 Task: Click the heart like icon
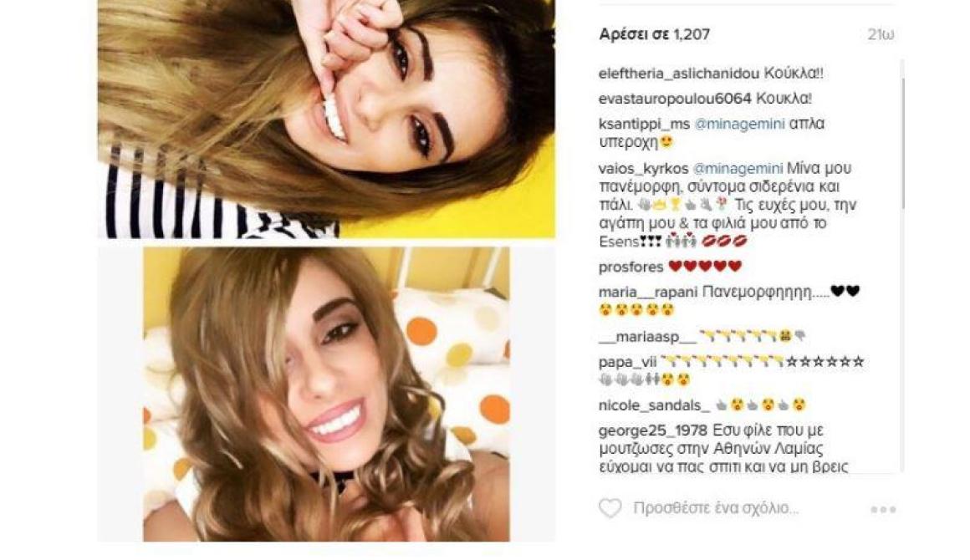click(610, 508)
